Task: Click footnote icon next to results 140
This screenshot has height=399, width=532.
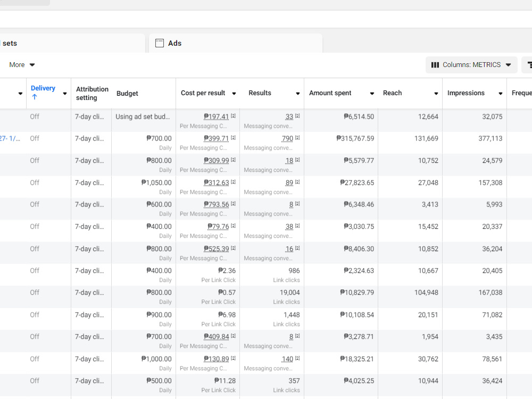Action: [297, 358]
